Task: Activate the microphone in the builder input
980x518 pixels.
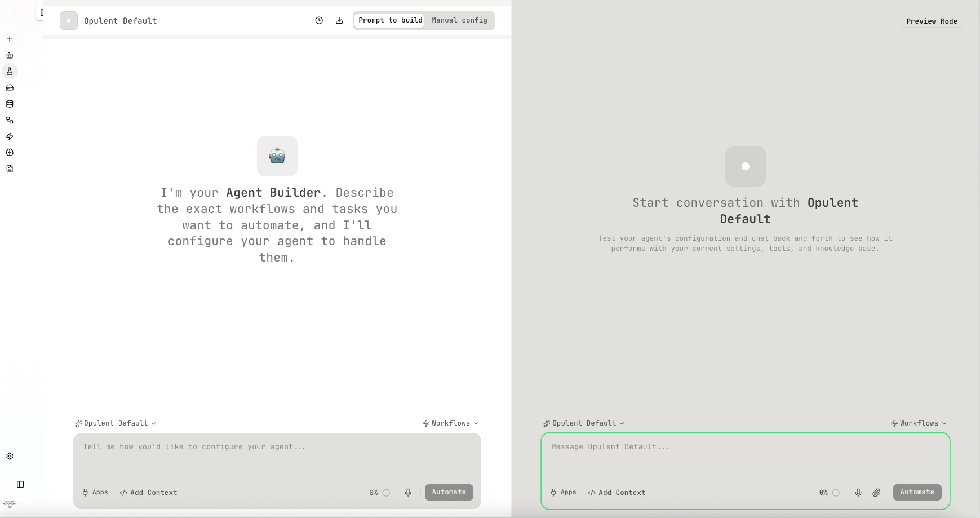Action: [x=408, y=492]
